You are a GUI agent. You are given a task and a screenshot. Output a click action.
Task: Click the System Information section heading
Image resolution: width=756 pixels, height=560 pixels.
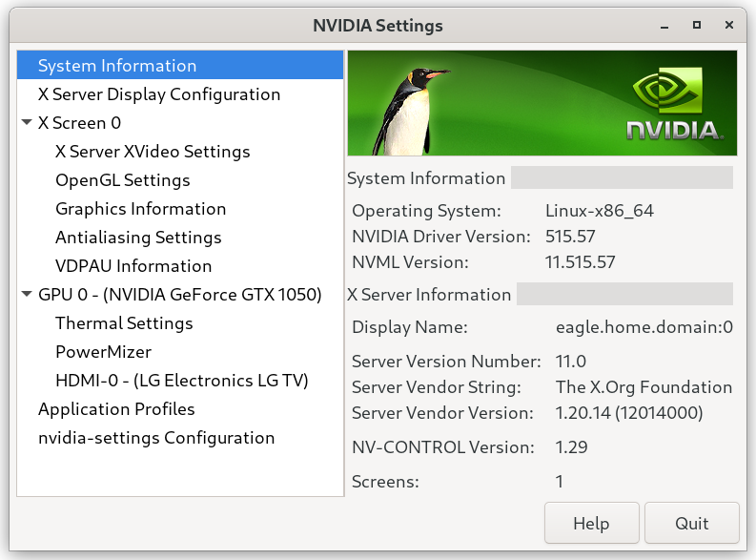tap(426, 178)
